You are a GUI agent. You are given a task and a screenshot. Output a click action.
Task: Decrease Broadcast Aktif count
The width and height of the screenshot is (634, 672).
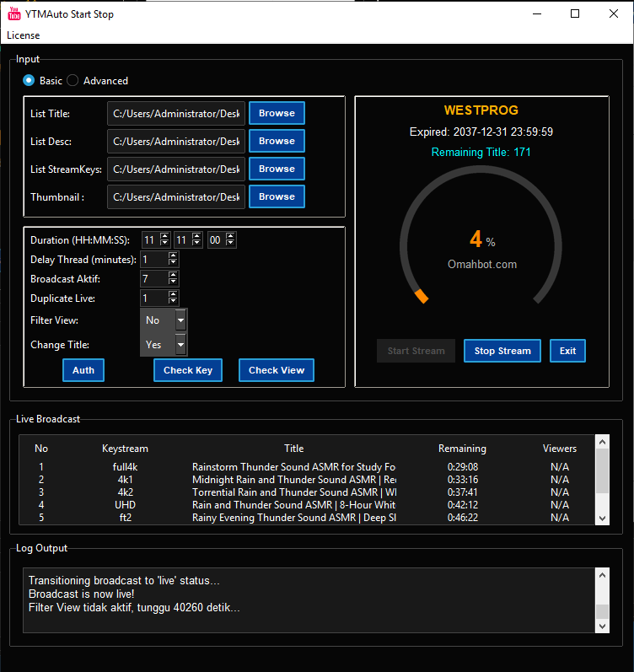coord(173,282)
